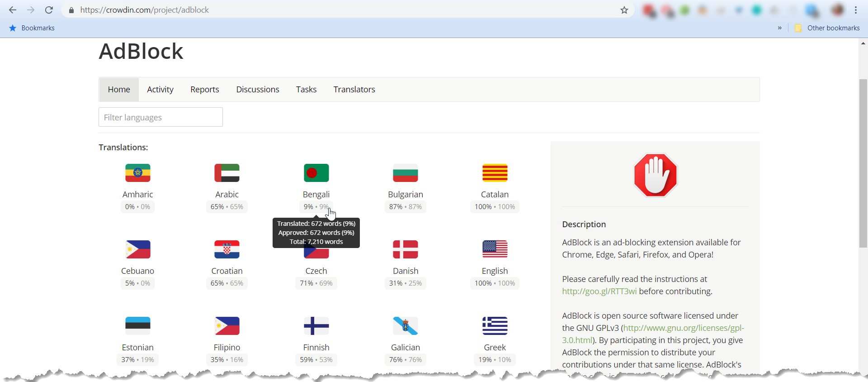Open the Croatian flag icon
Viewport: 868px width, 382px height.
click(x=227, y=249)
